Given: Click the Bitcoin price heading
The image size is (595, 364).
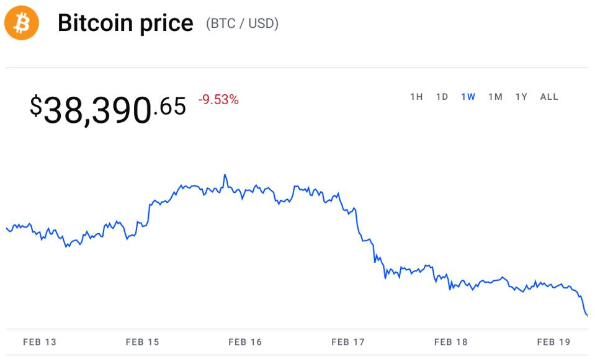Looking at the screenshot, I should tap(125, 24).
